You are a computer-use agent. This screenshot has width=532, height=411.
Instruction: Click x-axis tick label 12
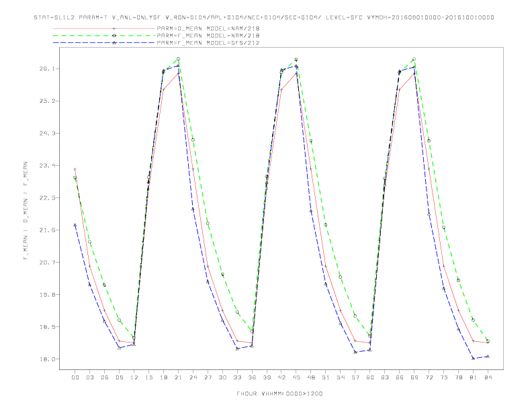pyautogui.click(x=134, y=377)
